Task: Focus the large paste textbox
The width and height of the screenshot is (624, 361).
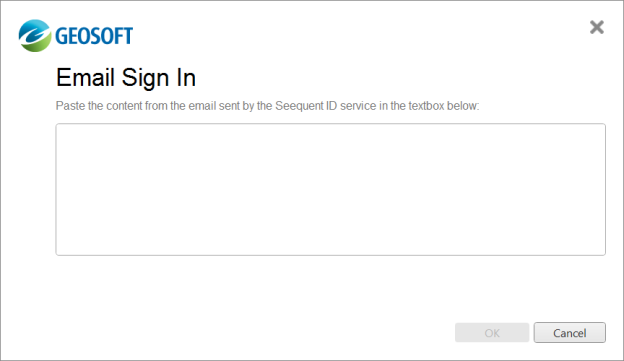Action: click(x=331, y=189)
